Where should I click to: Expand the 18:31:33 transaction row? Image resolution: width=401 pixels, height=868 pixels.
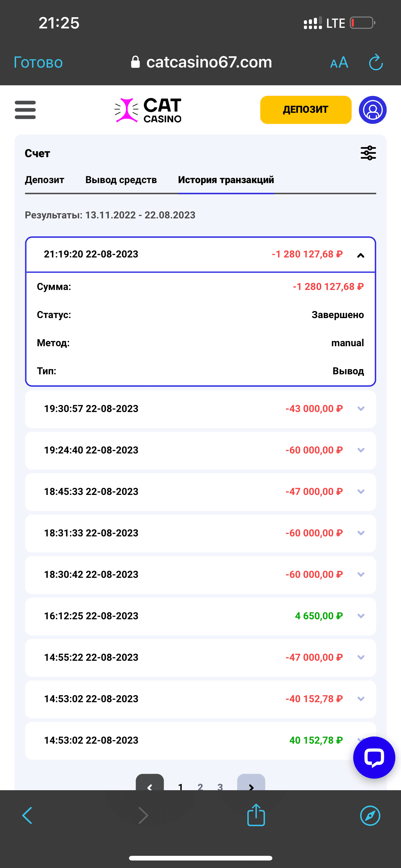[200, 533]
